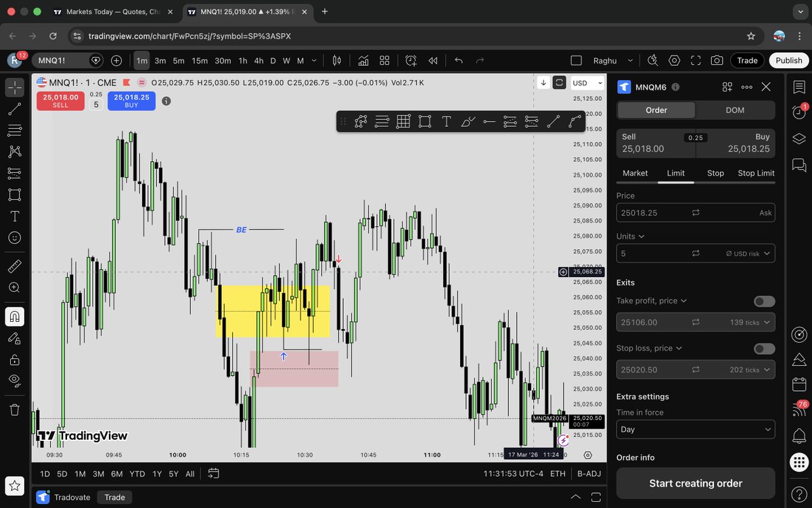Click the trash can to remove drawings
The width and height of the screenshot is (812, 508).
pyautogui.click(x=14, y=409)
